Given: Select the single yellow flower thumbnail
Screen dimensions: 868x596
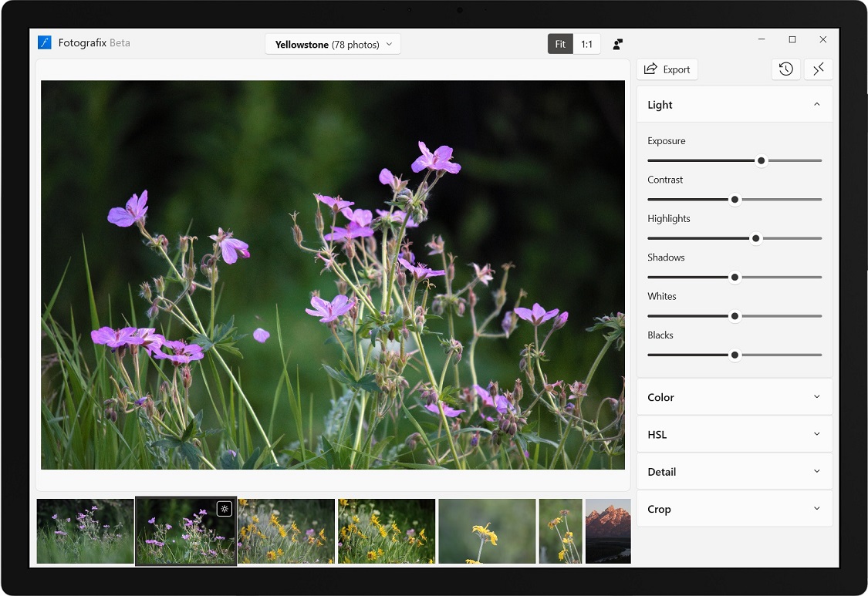Looking at the screenshot, I should [487, 531].
